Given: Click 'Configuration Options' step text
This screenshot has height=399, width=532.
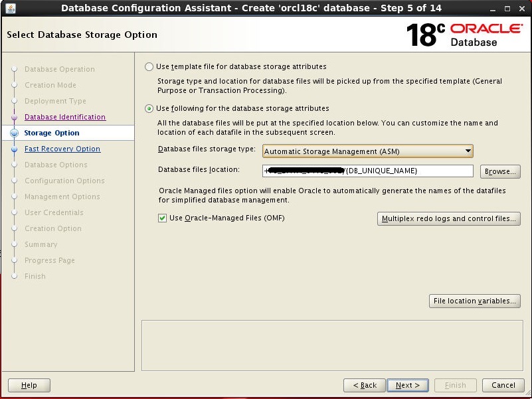Looking at the screenshot, I should tap(64, 181).
